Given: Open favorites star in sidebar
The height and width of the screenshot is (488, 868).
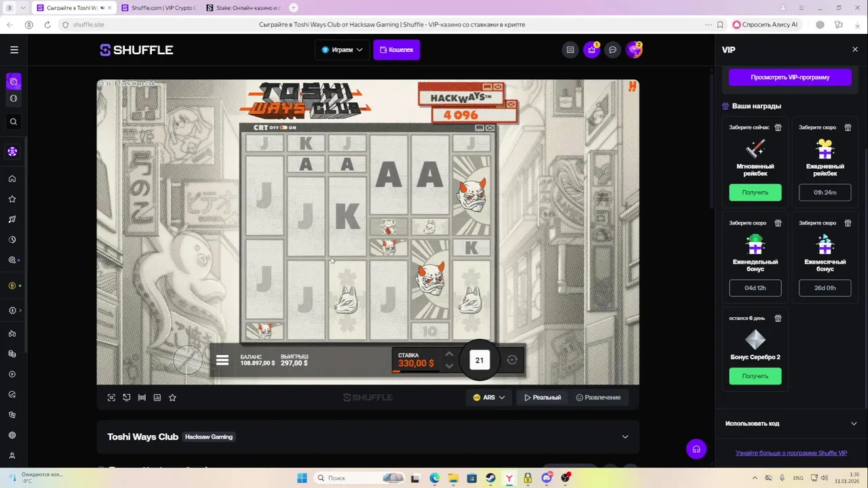Looking at the screenshot, I should click(x=12, y=199).
